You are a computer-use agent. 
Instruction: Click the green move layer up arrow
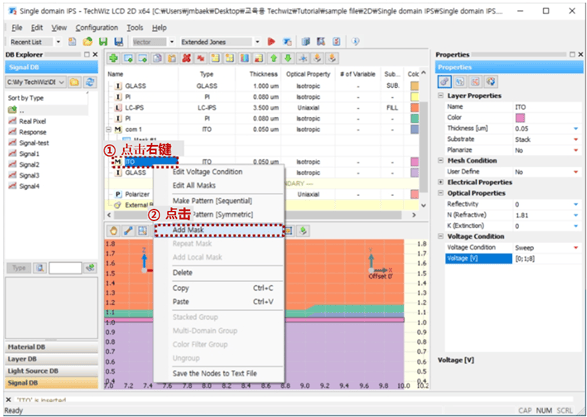coord(274,58)
